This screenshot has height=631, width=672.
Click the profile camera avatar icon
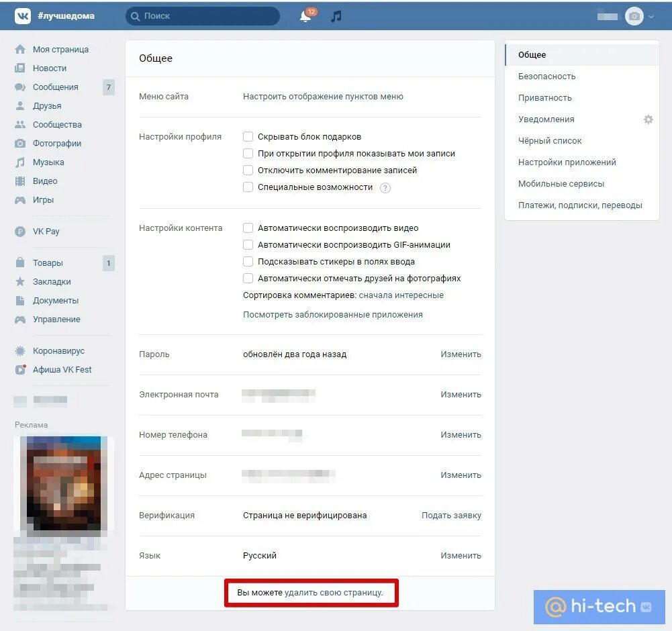tap(634, 16)
